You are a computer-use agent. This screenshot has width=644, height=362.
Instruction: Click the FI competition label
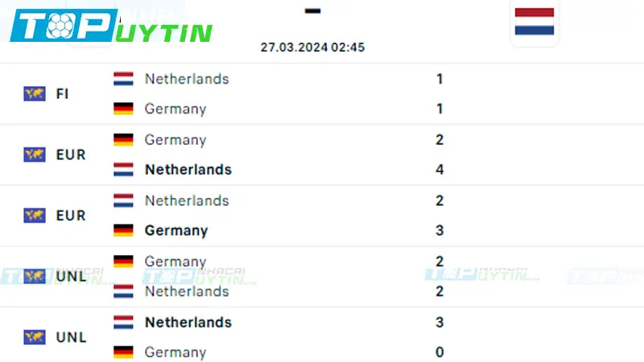coord(62,93)
